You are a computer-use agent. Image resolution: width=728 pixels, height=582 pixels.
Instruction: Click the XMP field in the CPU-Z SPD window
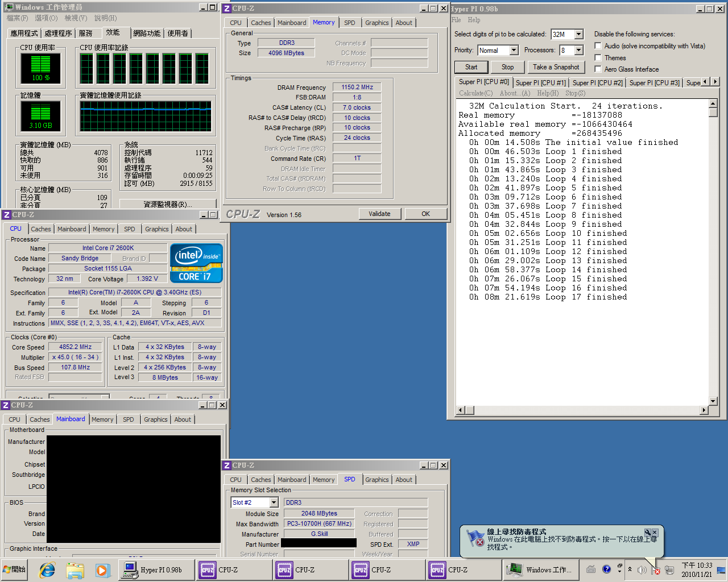pos(413,544)
